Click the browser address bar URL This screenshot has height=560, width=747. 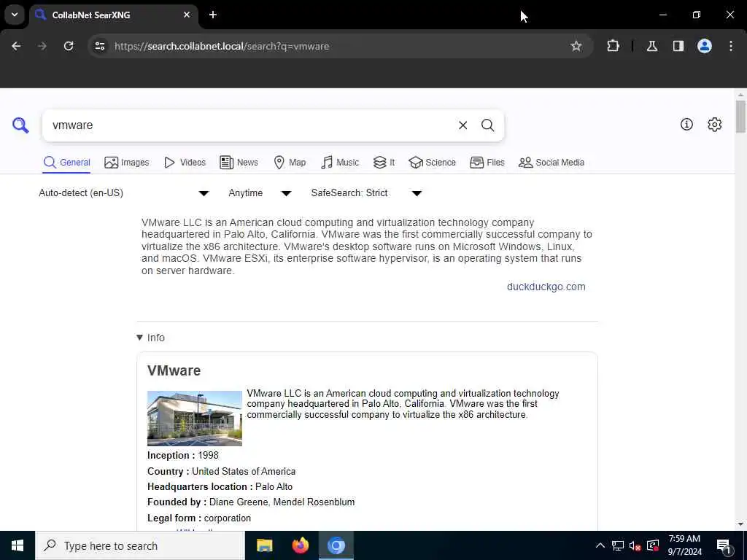[x=222, y=46]
